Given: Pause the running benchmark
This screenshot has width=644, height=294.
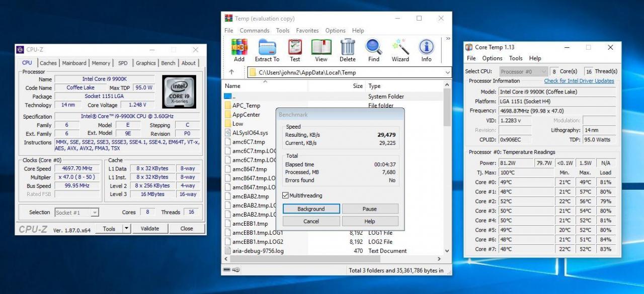Looking at the screenshot, I should tap(370, 209).
